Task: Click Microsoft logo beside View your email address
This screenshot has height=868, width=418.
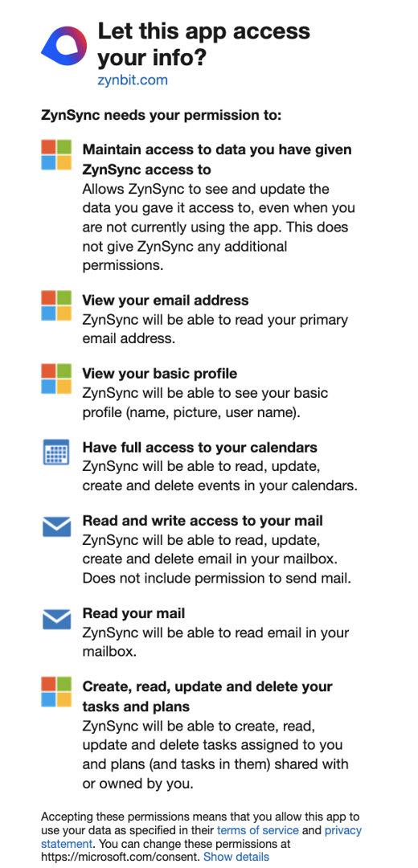Action: pos(56,305)
